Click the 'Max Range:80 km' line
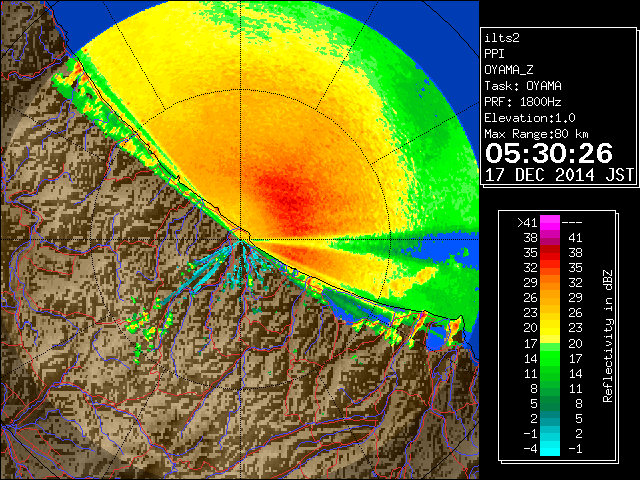The width and height of the screenshot is (640, 480). pyautogui.click(x=536, y=134)
